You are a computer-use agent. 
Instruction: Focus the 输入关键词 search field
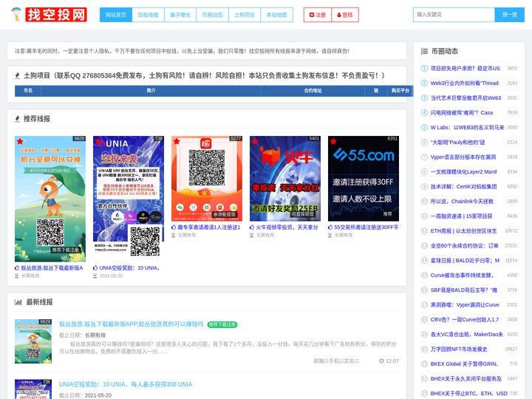pos(454,15)
